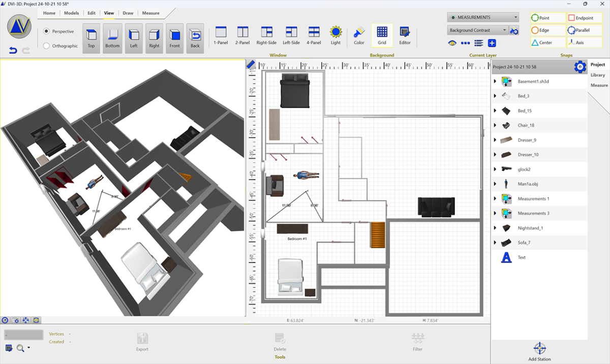Select the Orthographic radio button
610x364 pixels.
click(47, 46)
